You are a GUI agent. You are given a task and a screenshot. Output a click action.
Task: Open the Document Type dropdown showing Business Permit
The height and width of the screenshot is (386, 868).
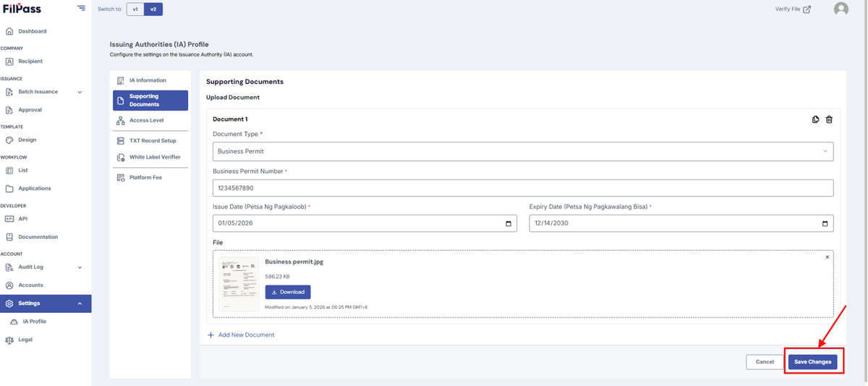pos(523,151)
